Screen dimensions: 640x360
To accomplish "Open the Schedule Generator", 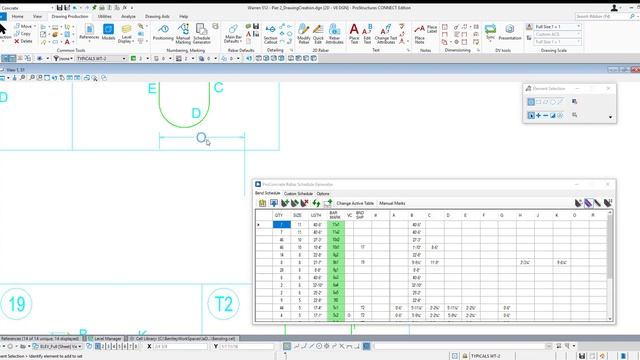I will (x=202, y=33).
